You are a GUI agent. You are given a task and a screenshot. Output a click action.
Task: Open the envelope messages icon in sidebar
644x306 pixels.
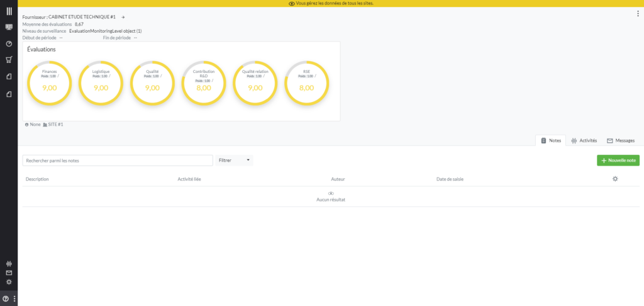pos(9,273)
